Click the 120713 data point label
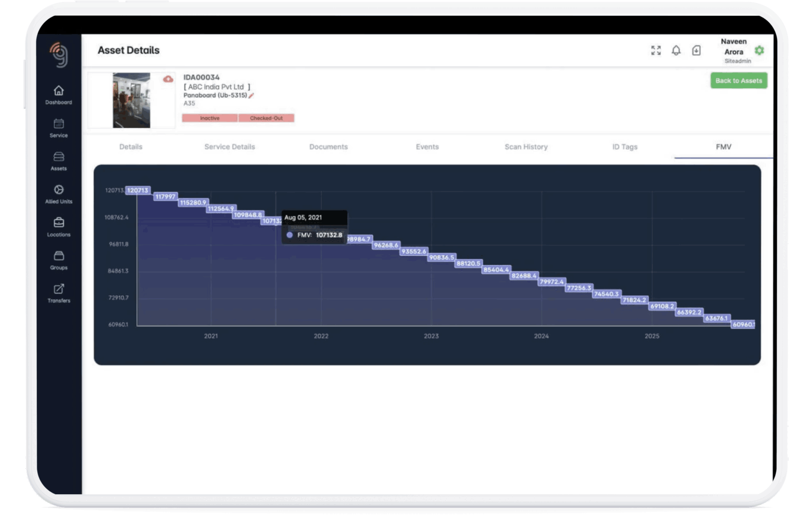 [x=138, y=190]
